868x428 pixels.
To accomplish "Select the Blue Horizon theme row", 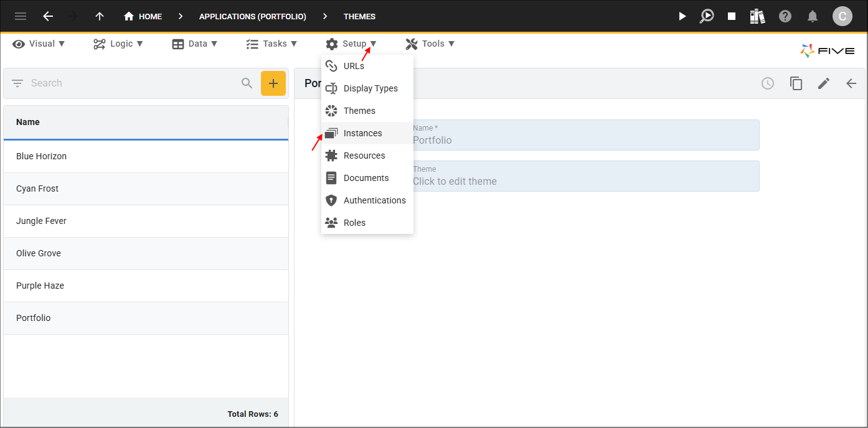I will pyautogui.click(x=146, y=156).
